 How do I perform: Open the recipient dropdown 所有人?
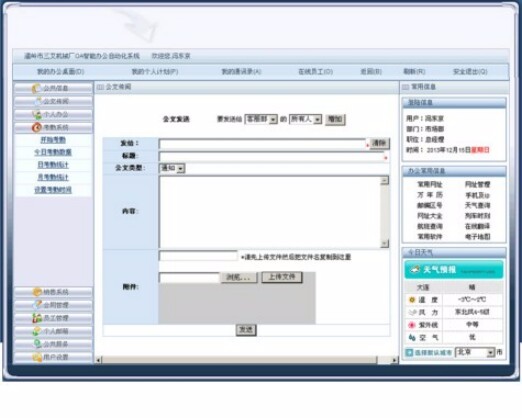tap(305, 119)
